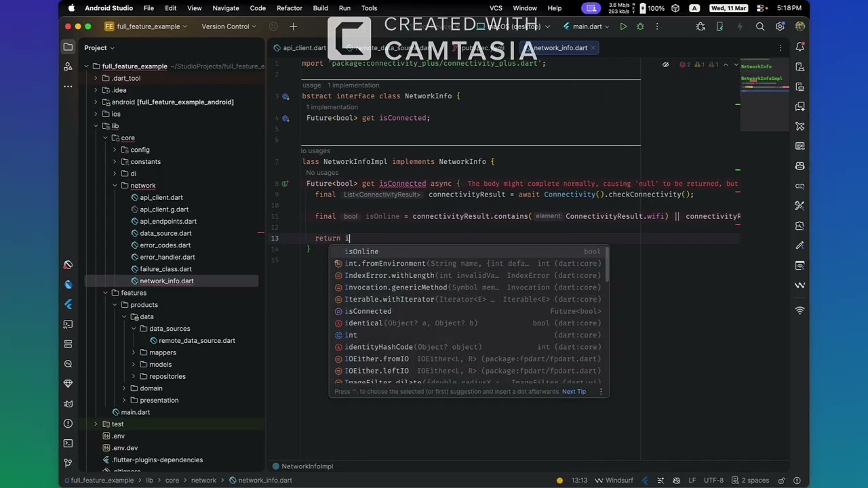Image resolution: width=868 pixels, height=488 pixels.
Task: Open the Logcat cat icon
Action: 68,404
